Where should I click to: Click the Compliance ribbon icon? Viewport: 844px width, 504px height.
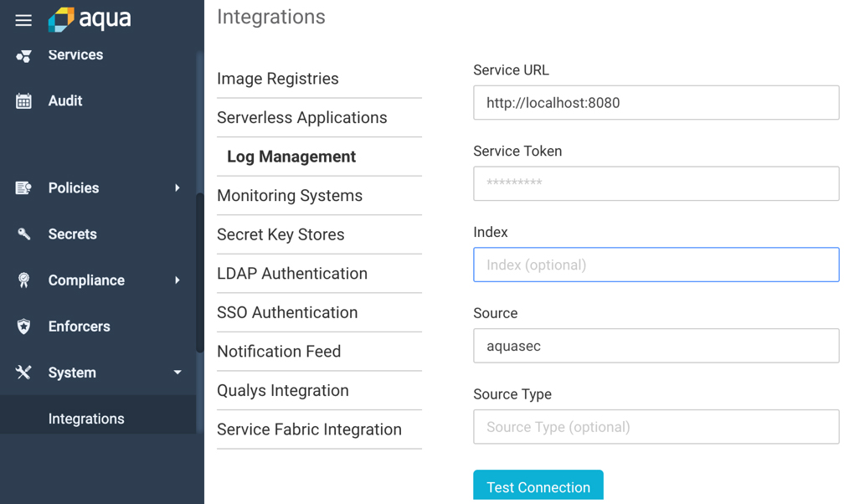tap(23, 280)
